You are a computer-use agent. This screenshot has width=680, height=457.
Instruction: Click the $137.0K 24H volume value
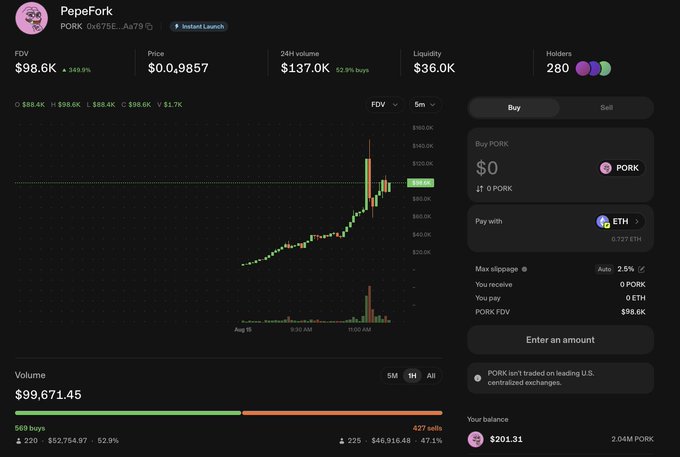coord(305,68)
